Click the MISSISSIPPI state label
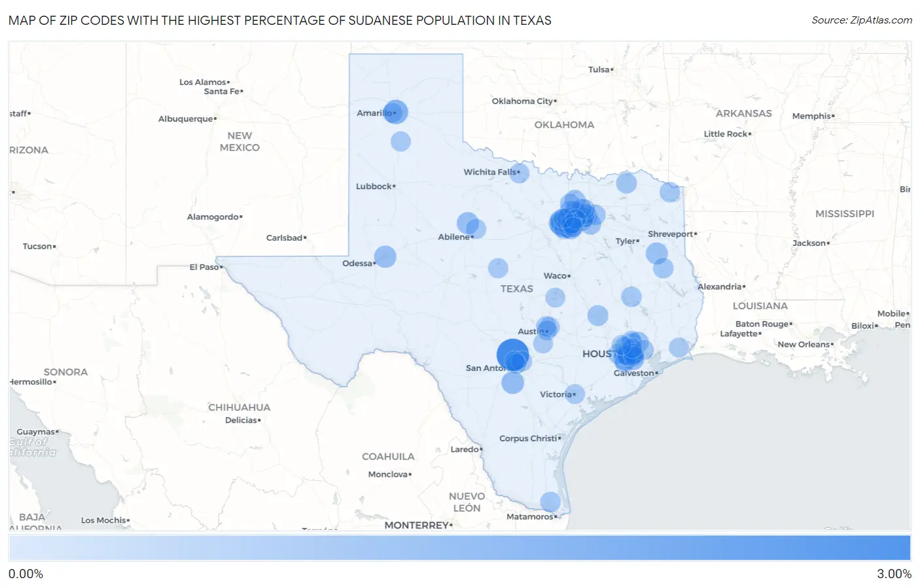920x588 pixels. [x=845, y=214]
